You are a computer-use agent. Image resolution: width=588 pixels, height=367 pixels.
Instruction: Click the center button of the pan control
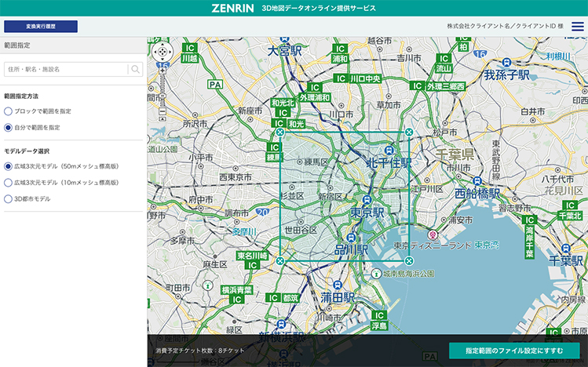(163, 52)
